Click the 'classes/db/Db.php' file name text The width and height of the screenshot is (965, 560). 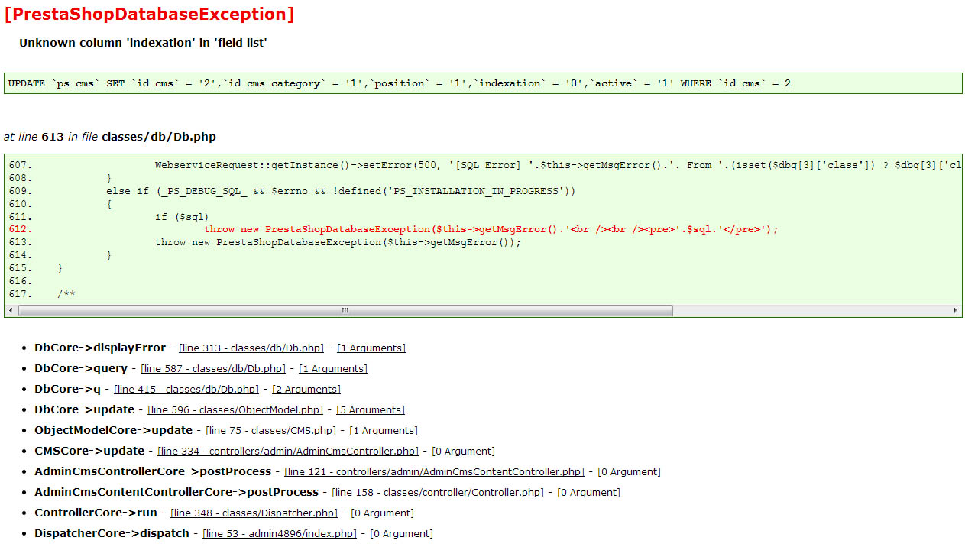pyautogui.click(x=159, y=137)
